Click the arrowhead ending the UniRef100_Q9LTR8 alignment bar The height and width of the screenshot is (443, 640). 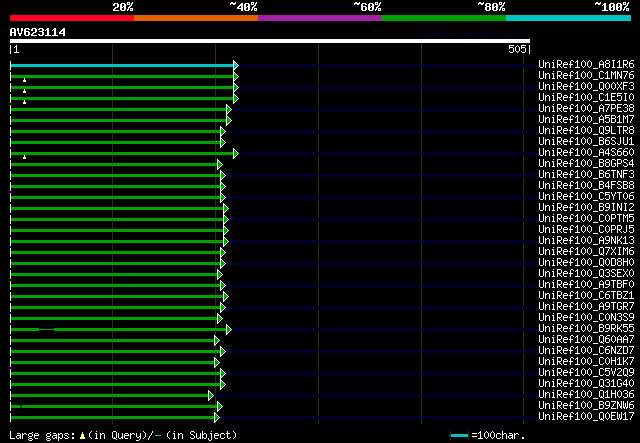pyautogui.click(x=223, y=131)
